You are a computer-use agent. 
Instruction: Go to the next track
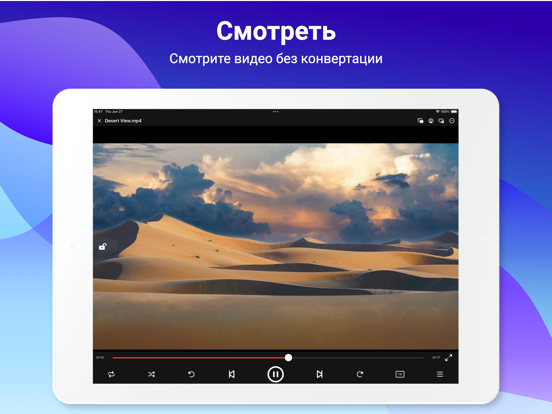coord(319,374)
